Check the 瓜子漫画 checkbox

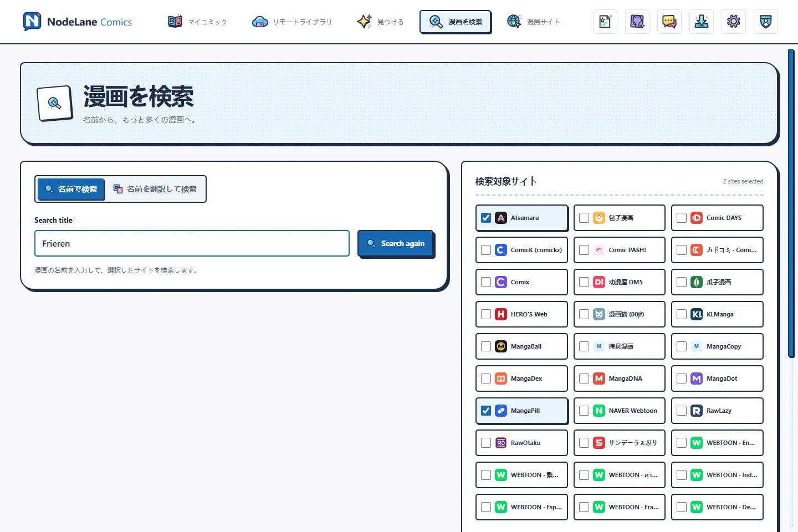coord(682,282)
